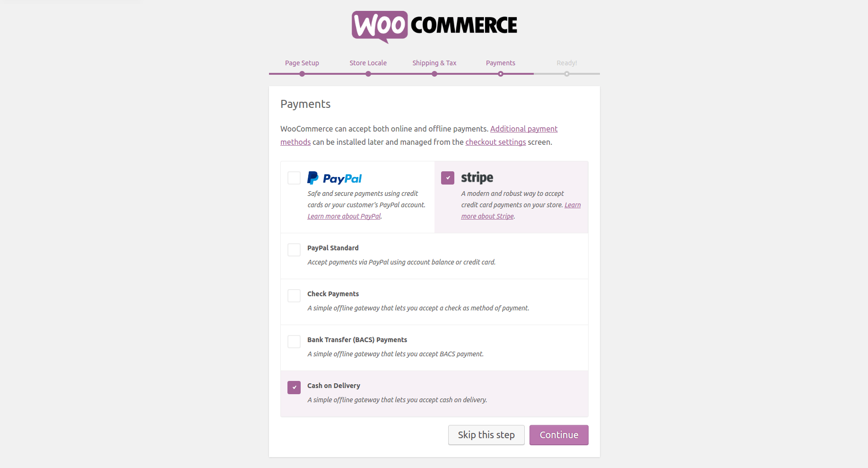
Task: Uncheck the Stripe checkbox
Action: [x=448, y=178]
